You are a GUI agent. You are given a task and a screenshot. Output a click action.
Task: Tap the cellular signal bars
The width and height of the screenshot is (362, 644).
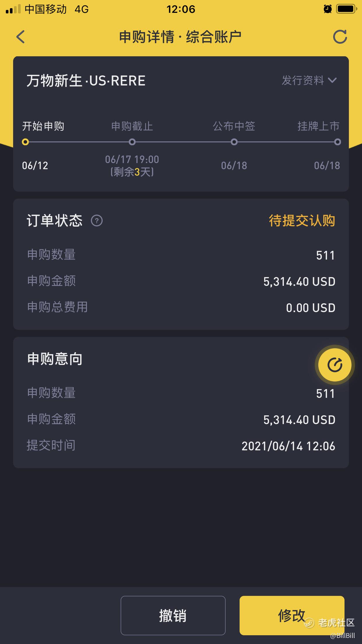13,9
